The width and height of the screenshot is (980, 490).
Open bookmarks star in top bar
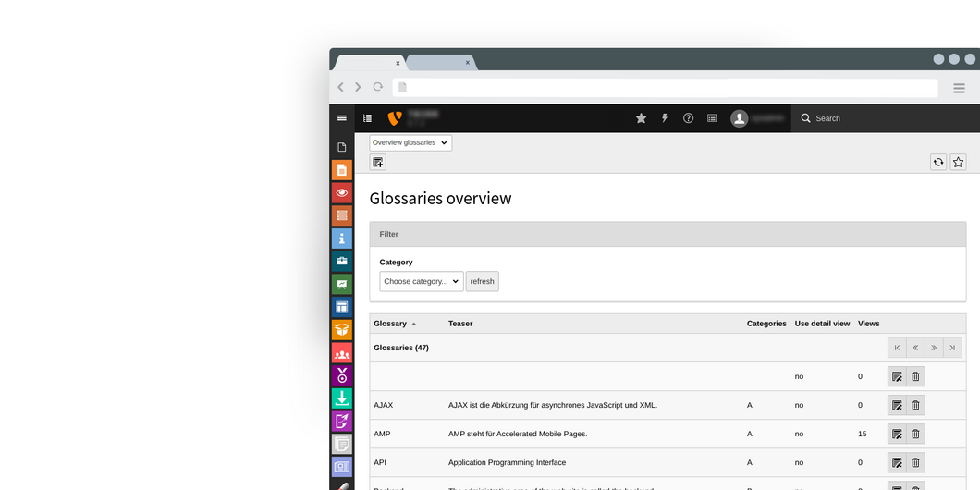click(x=641, y=118)
